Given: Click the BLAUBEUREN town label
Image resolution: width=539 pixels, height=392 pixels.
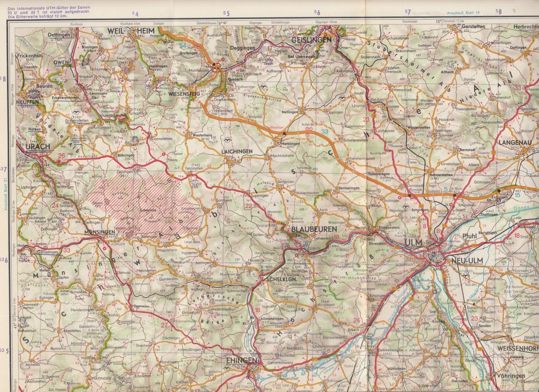Looking at the screenshot, I should 315,229.
